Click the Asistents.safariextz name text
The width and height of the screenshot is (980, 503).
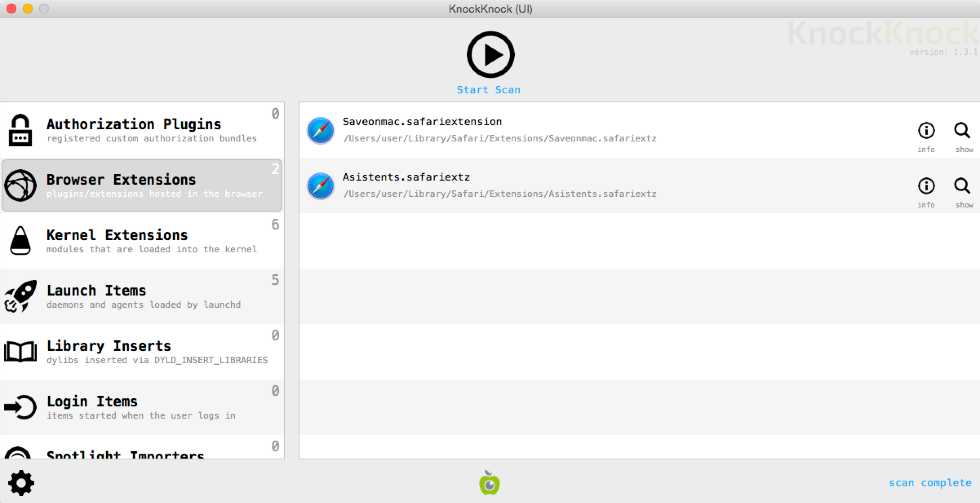[406, 177]
